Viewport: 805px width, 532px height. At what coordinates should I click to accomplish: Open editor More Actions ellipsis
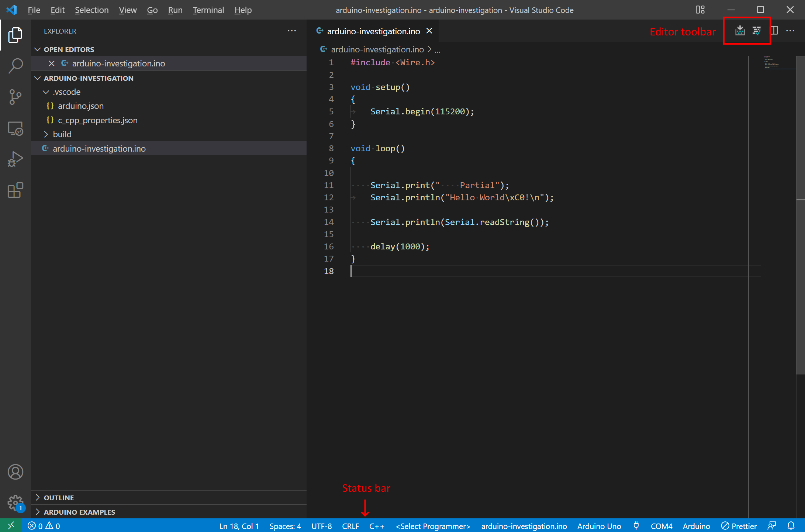(790, 31)
